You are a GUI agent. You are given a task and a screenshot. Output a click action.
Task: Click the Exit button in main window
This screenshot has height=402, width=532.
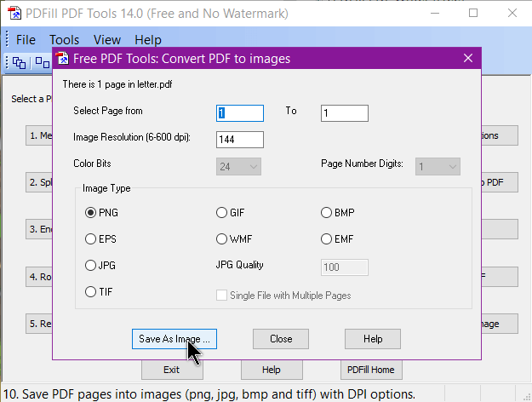tap(172, 370)
